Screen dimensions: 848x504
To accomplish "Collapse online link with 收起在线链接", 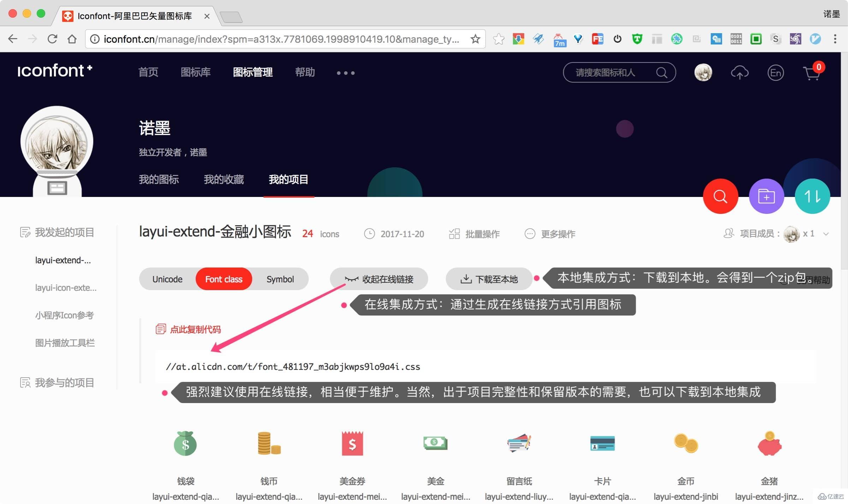I will pyautogui.click(x=379, y=279).
